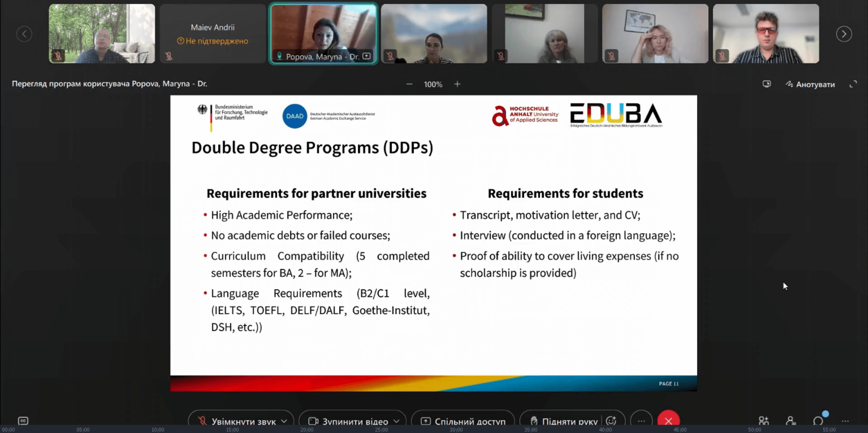Viewport: 868px width, 433px height.
Task: Zoom out shared content with minus icon
Action: point(409,84)
